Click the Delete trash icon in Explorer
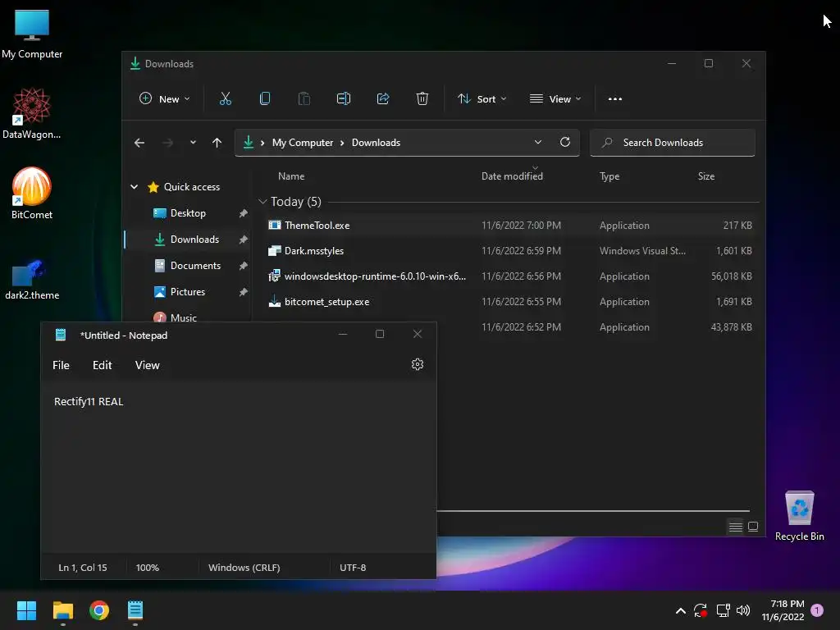 pos(422,98)
